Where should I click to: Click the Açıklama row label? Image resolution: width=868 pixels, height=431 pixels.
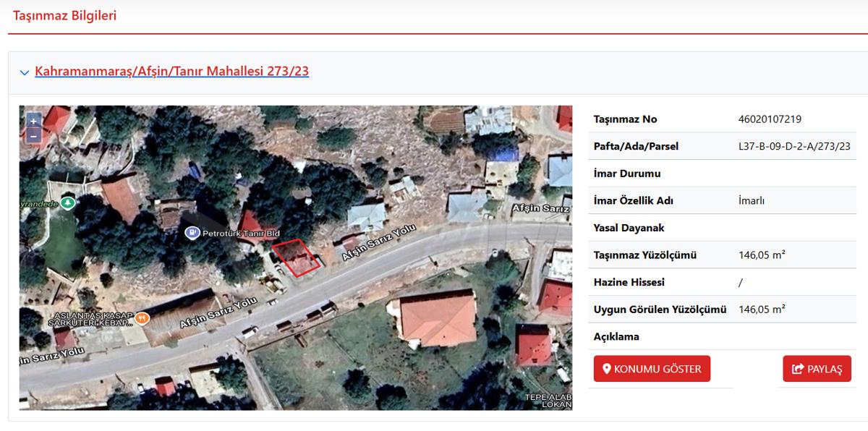616,336
